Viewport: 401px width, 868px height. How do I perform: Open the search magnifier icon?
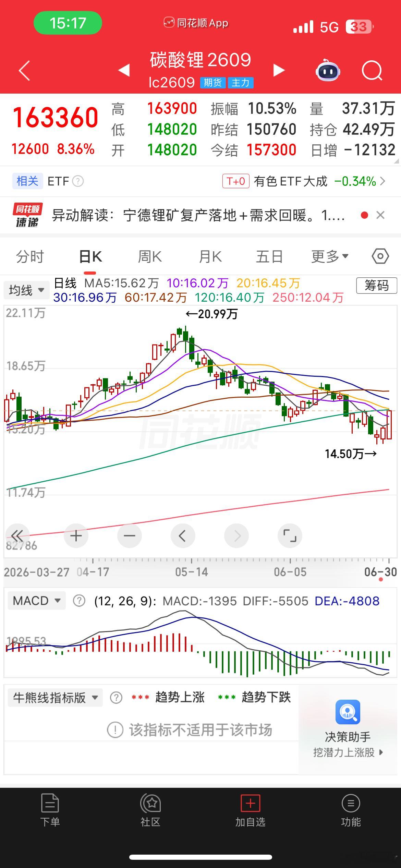point(372,71)
